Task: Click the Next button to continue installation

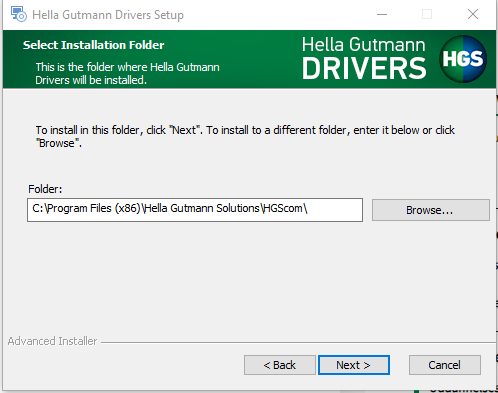Action: (x=354, y=365)
